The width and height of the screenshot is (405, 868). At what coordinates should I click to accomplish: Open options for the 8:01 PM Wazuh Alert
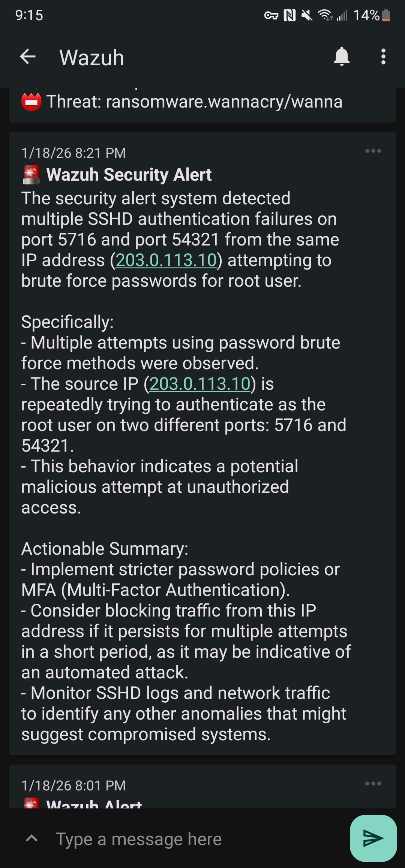click(373, 783)
